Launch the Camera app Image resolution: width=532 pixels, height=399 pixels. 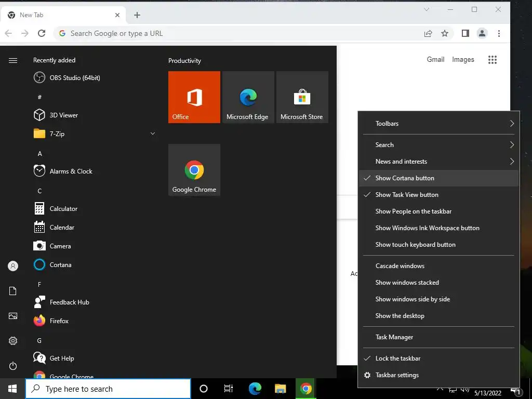(x=52, y=246)
